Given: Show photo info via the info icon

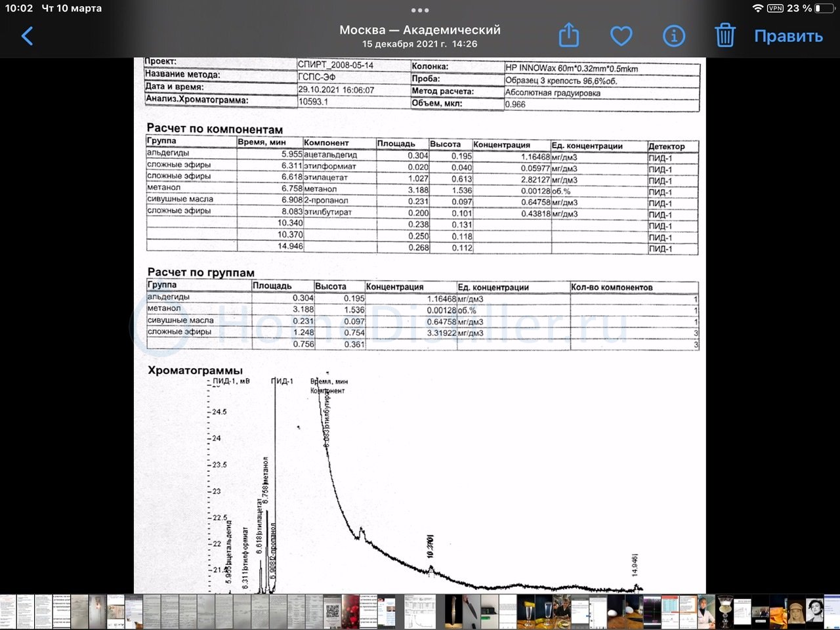Looking at the screenshot, I should 673,36.
